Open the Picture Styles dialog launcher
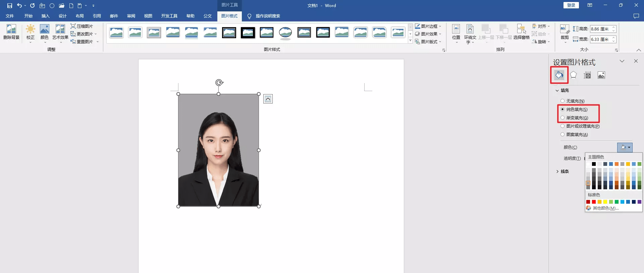This screenshot has height=273, width=644. pyautogui.click(x=443, y=50)
